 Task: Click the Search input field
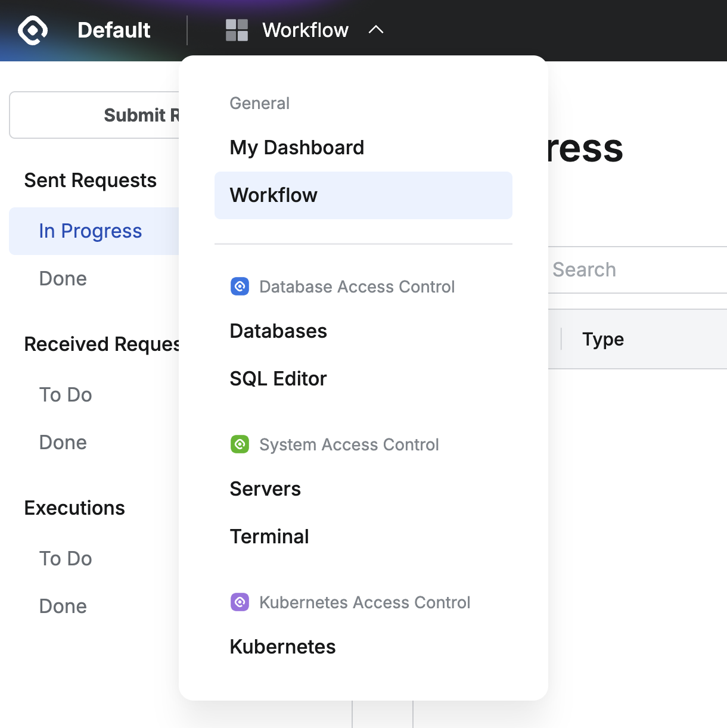[x=632, y=270]
